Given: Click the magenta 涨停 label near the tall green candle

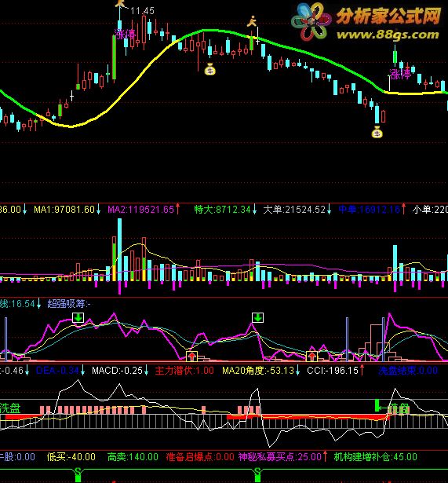Looking at the screenshot, I should pyautogui.click(x=125, y=34).
